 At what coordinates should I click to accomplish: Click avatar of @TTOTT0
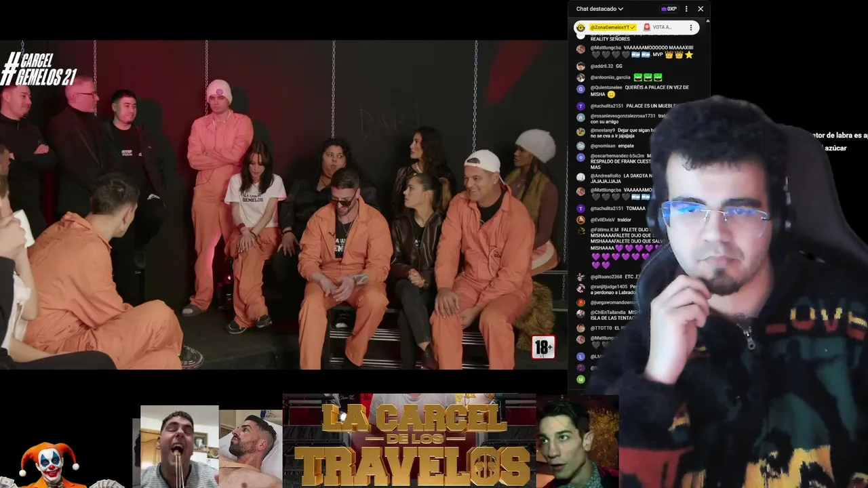580,328
